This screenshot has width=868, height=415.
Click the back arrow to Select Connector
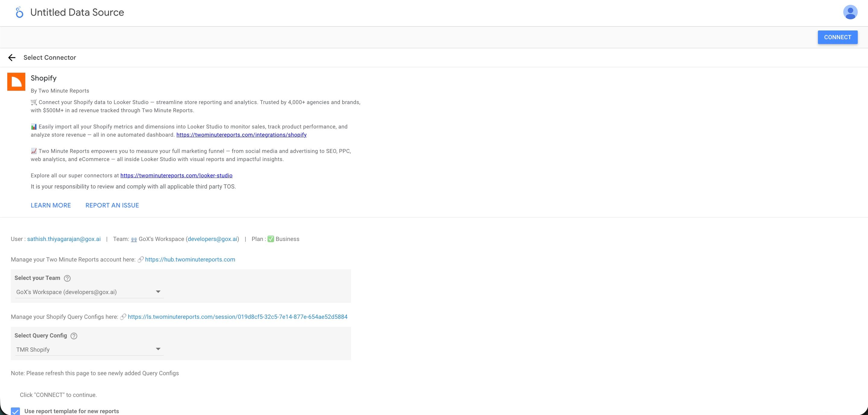(12, 57)
